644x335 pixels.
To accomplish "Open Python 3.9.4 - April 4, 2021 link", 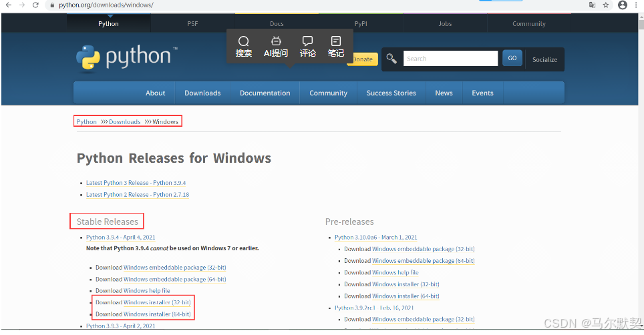I will [x=121, y=238].
